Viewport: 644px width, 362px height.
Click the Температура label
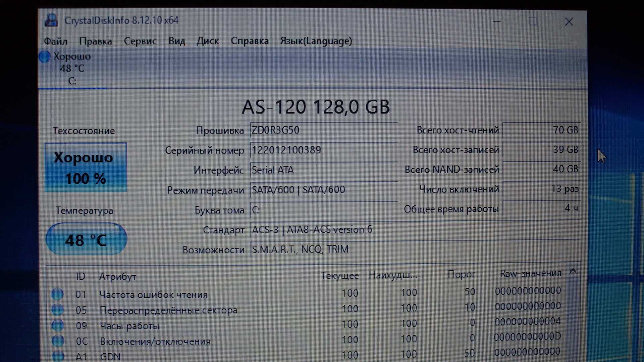click(x=84, y=211)
